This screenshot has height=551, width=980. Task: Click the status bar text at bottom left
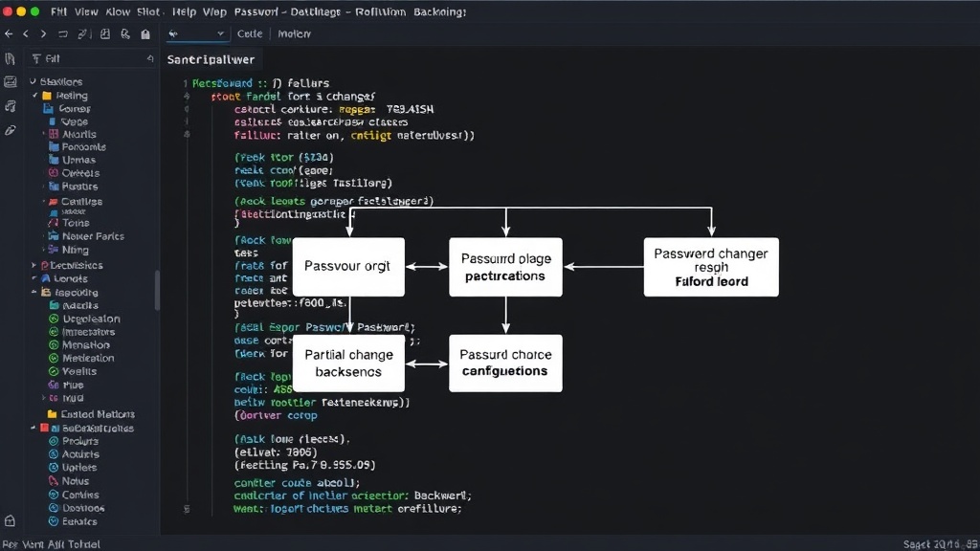[52, 544]
